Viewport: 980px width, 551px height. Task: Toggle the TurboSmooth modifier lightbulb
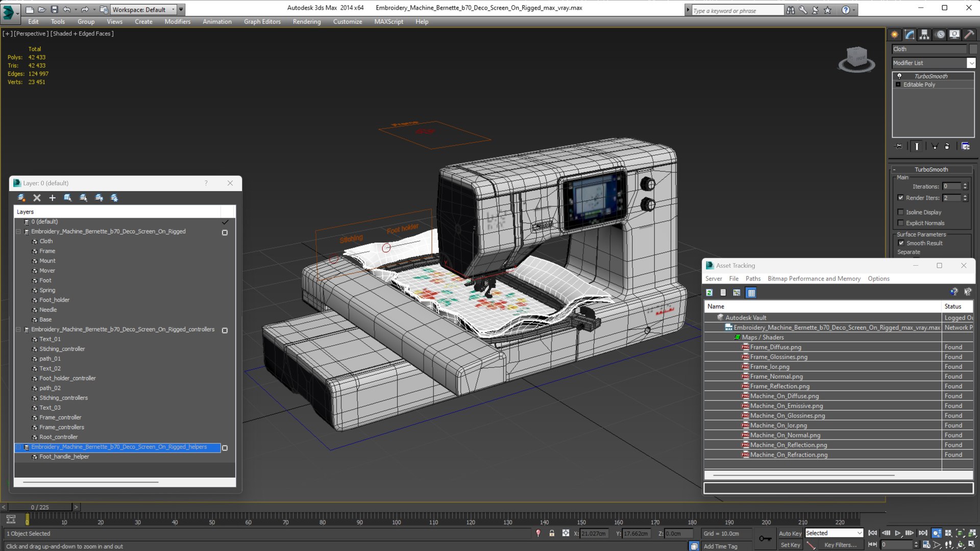tap(899, 76)
